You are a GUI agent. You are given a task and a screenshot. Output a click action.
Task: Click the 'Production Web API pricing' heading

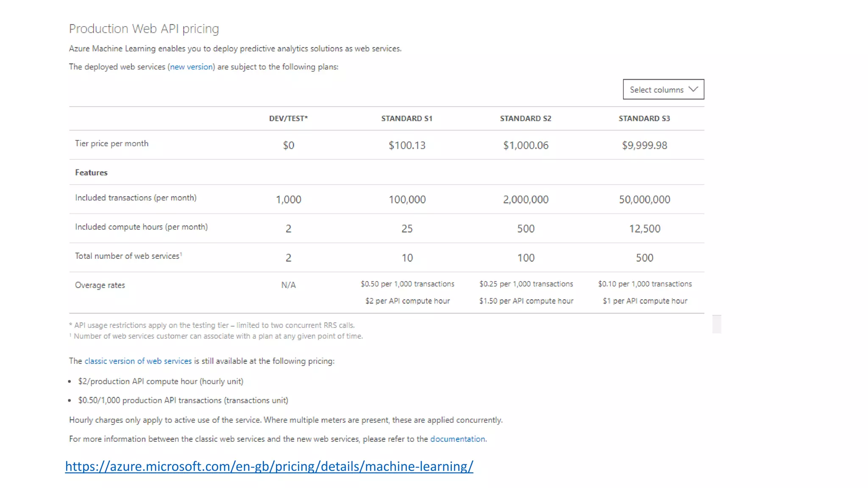pyautogui.click(x=144, y=29)
